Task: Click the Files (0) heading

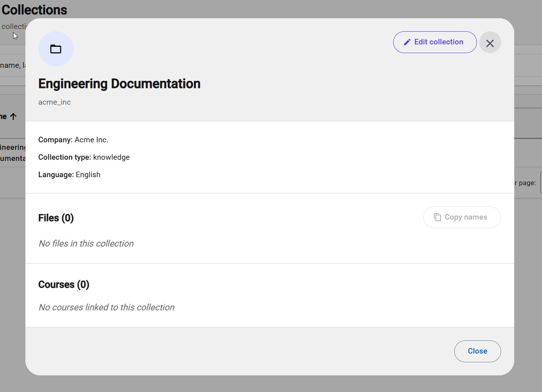Action: coord(56,218)
